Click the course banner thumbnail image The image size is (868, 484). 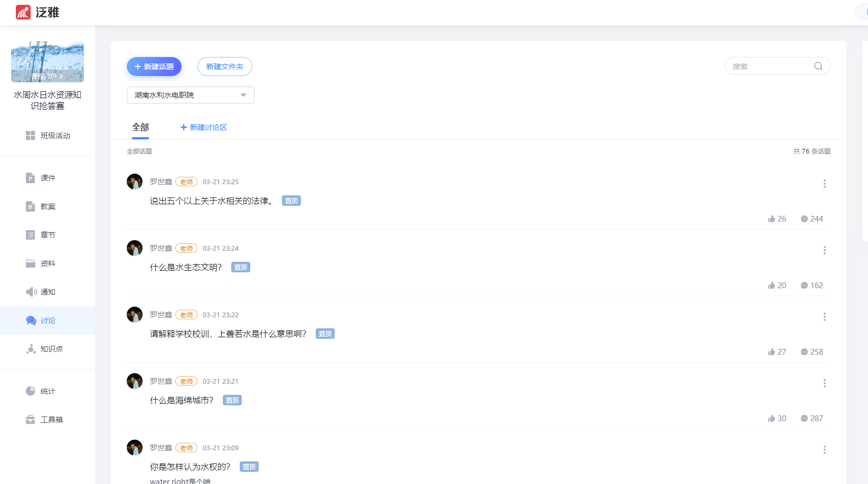pyautogui.click(x=47, y=61)
